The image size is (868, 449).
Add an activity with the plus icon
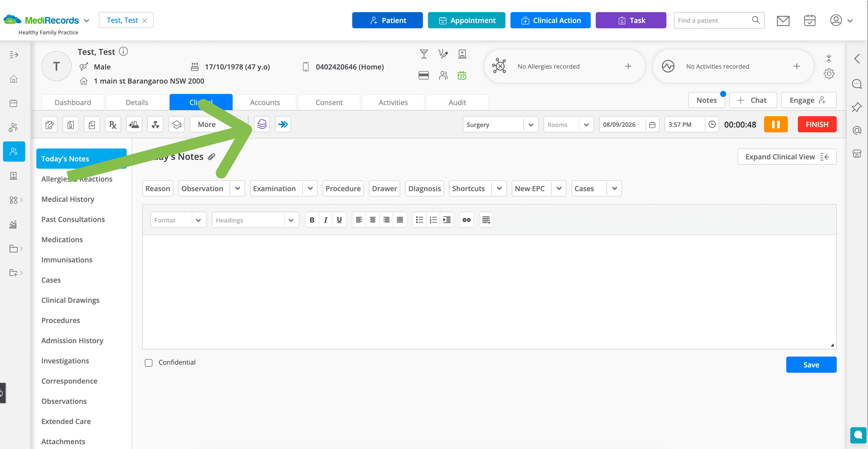(x=797, y=66)
